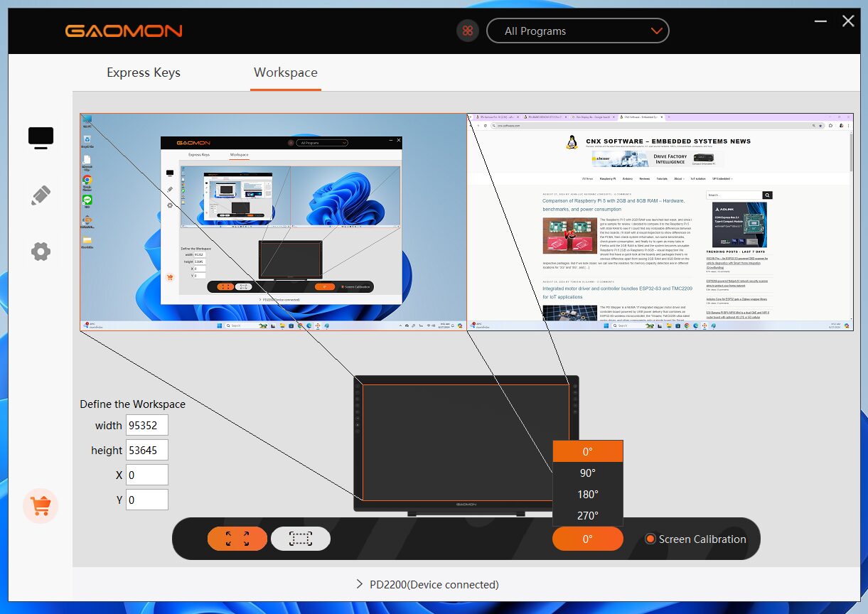Select the right monitor preview showing CNX Software

(660, 222)
